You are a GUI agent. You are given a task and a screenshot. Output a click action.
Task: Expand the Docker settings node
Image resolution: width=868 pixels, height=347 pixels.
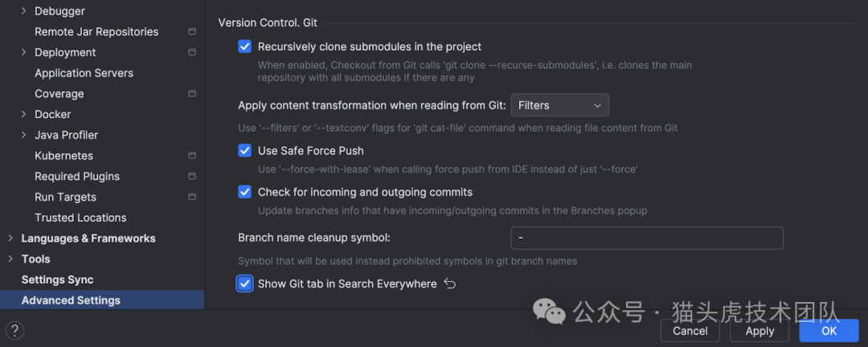point(23,115)
